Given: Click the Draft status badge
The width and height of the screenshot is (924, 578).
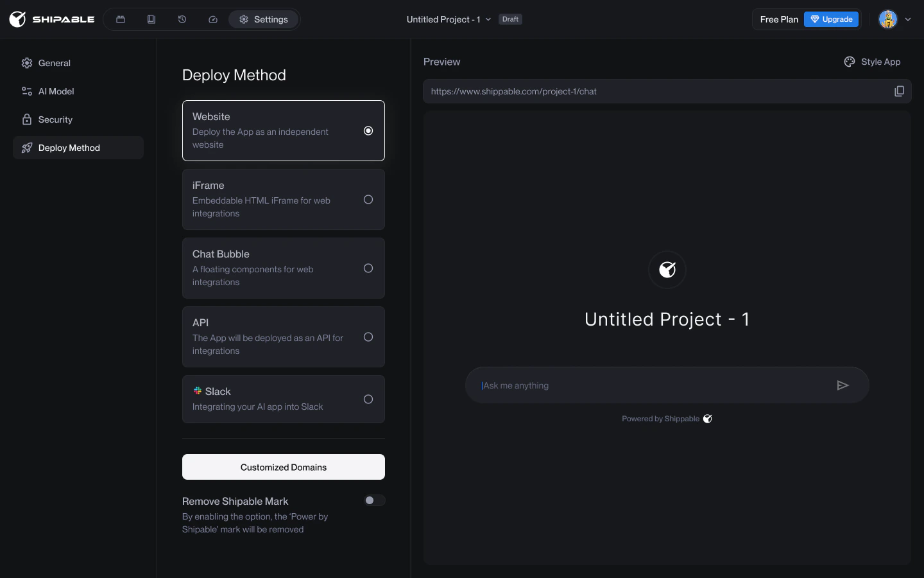Looking at the screenshot, I should (510, 19).
